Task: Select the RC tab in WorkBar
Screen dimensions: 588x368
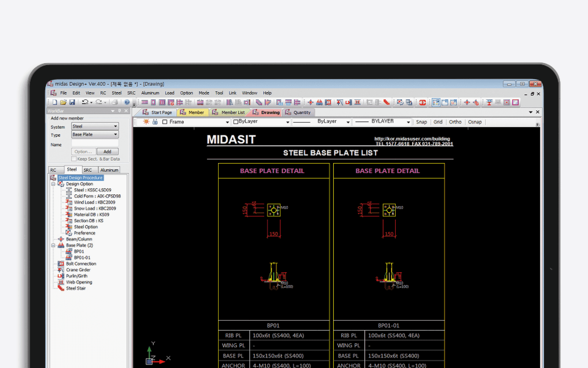Action: [x=56, y=170]
